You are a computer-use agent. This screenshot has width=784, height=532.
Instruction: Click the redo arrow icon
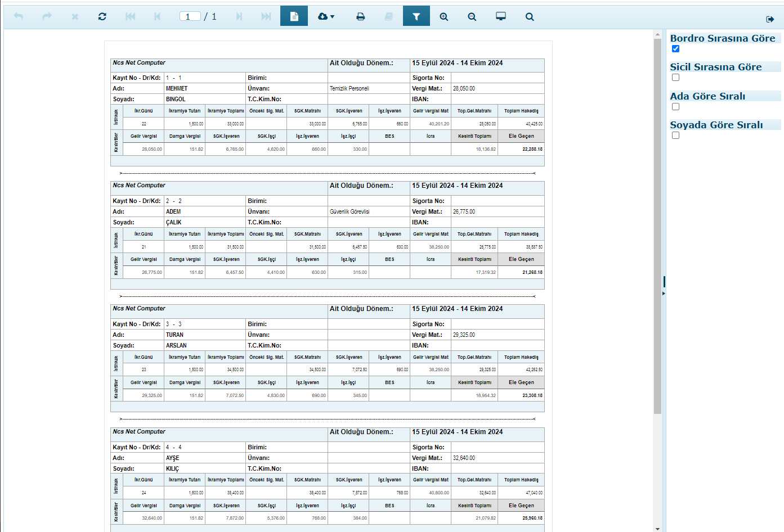[x=47, y=16]
